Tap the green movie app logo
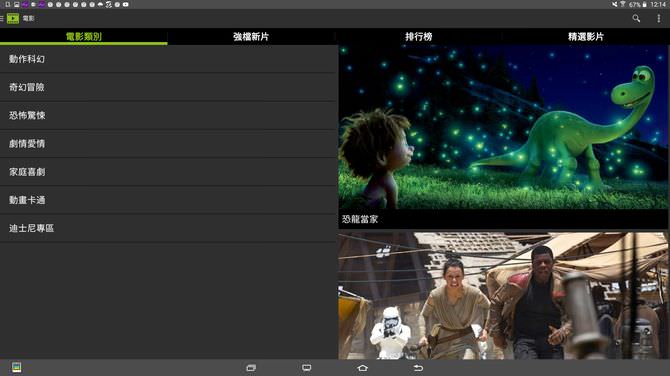 (x=13, y=18)
